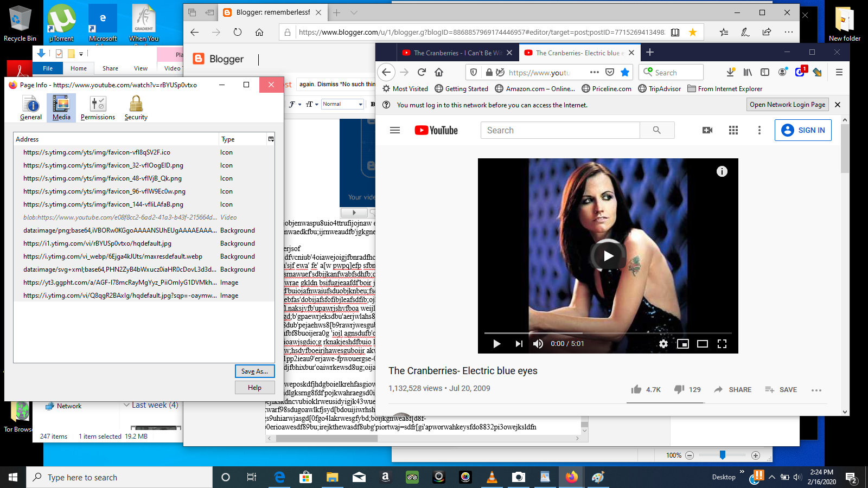Viewport: 868px width, 488px height.
Task: Click SAVE to playlist button
Action: 781,389
